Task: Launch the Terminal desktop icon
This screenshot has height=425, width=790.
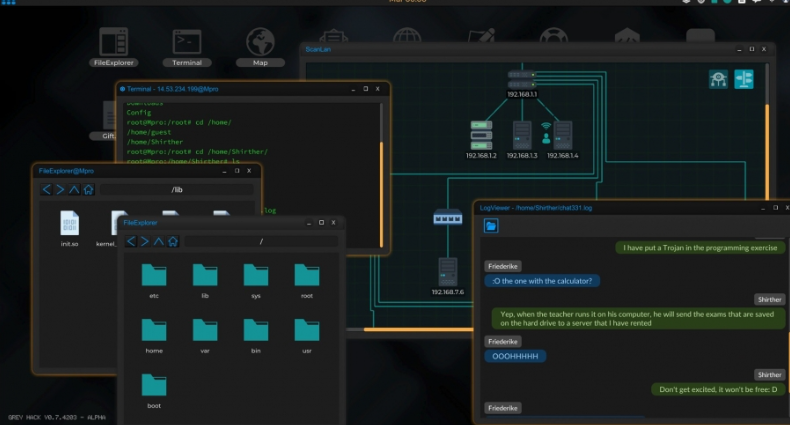Action: tap(187, 47)
